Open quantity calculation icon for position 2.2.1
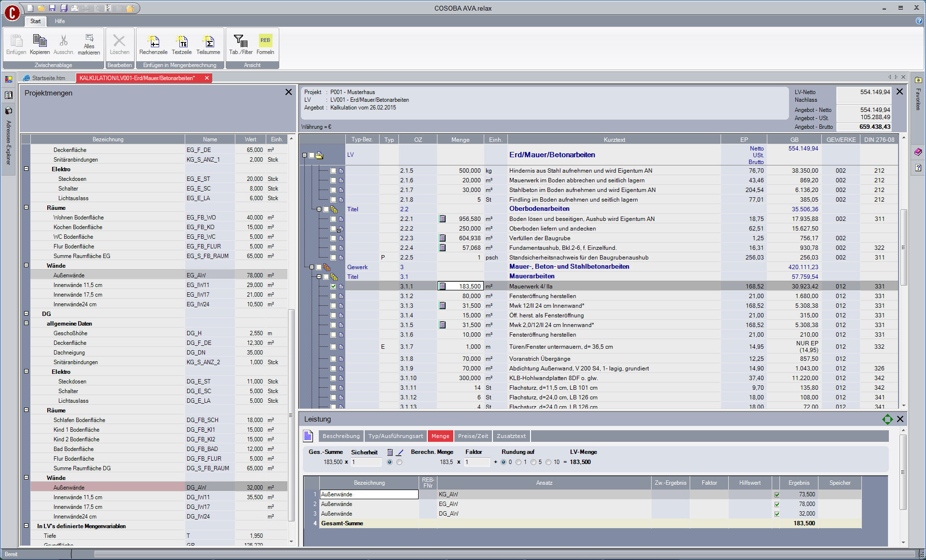The width and height of the screenshot is (926, 560). pyautogui.click(x=442, y=219)
